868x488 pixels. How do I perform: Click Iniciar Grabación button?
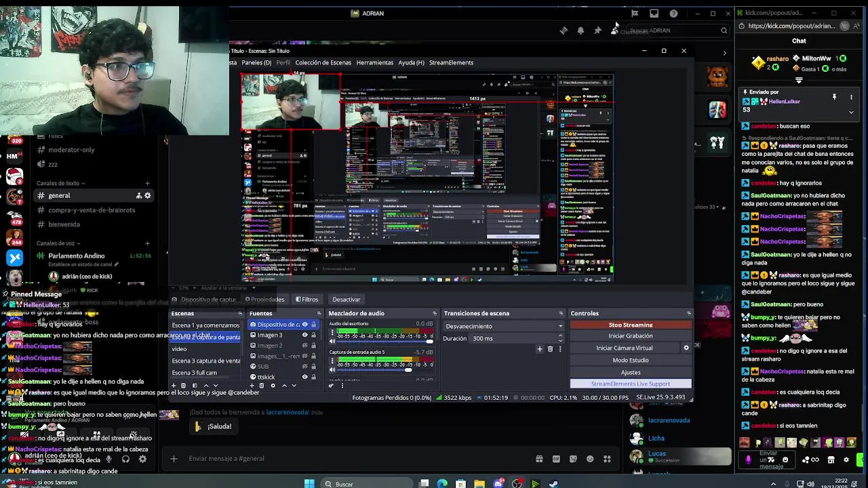click(x=631, y=336)
